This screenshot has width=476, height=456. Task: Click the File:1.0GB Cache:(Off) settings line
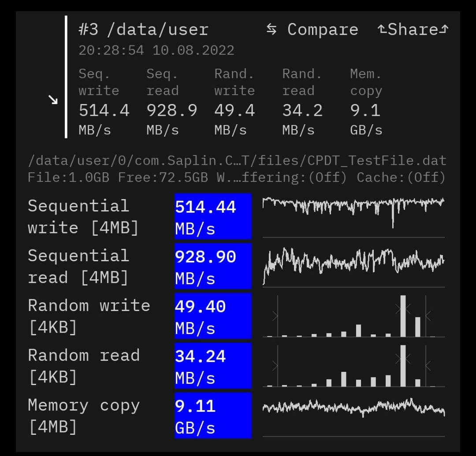click(237, 177)
